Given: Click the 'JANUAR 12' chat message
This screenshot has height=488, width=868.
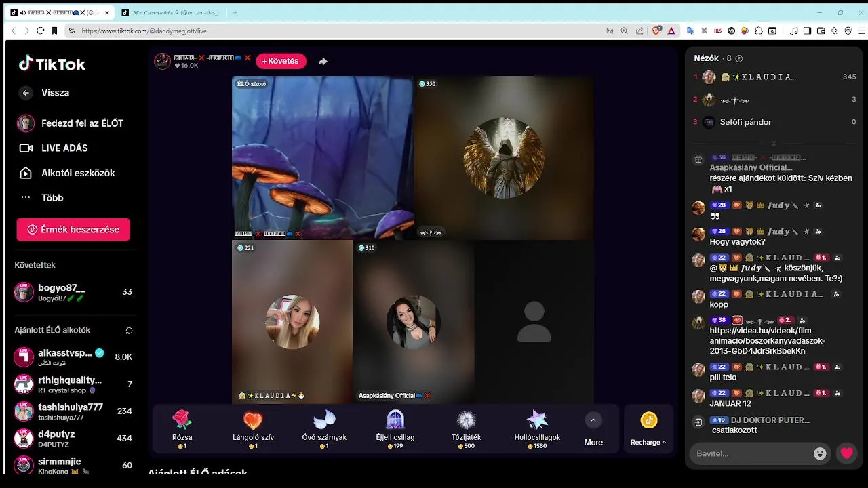Looking at the screenshot, I should [x=730, y=404].
